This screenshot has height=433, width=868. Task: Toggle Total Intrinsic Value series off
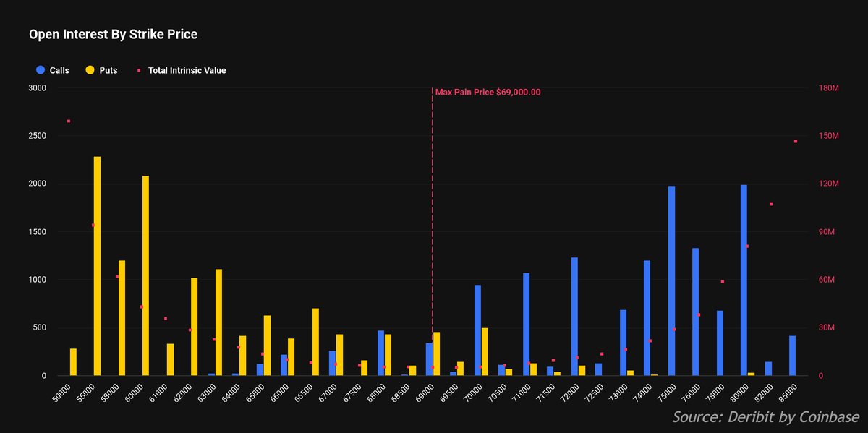pos(188,70)
